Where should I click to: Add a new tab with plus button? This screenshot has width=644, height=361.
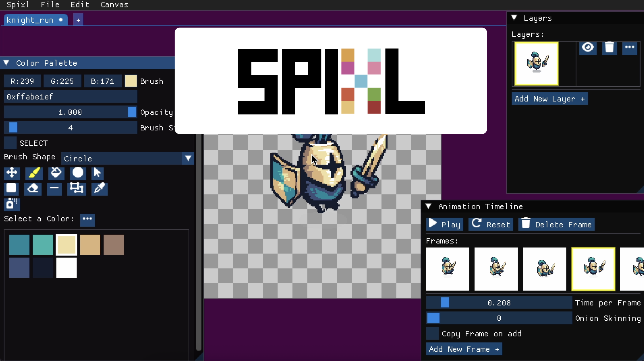[x=78, y=20]
